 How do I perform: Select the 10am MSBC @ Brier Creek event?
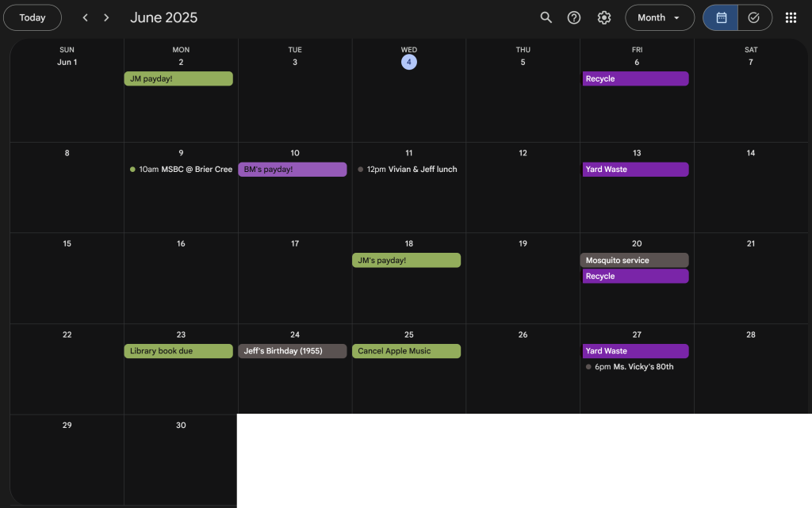coord(181,170)
